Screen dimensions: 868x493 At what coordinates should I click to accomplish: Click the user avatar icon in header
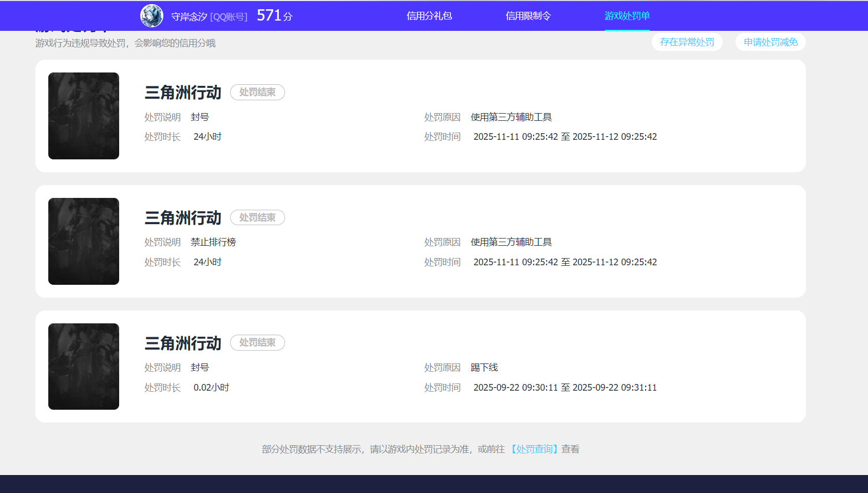pos(152,16)
